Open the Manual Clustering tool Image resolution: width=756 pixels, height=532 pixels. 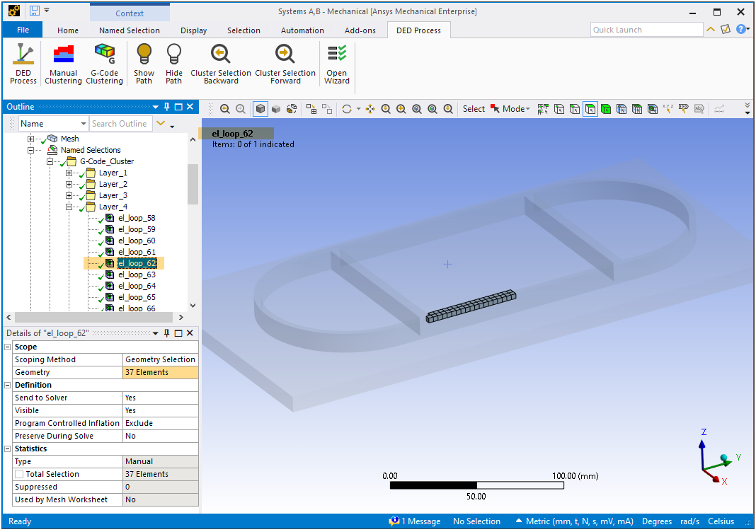click(63, 64)
